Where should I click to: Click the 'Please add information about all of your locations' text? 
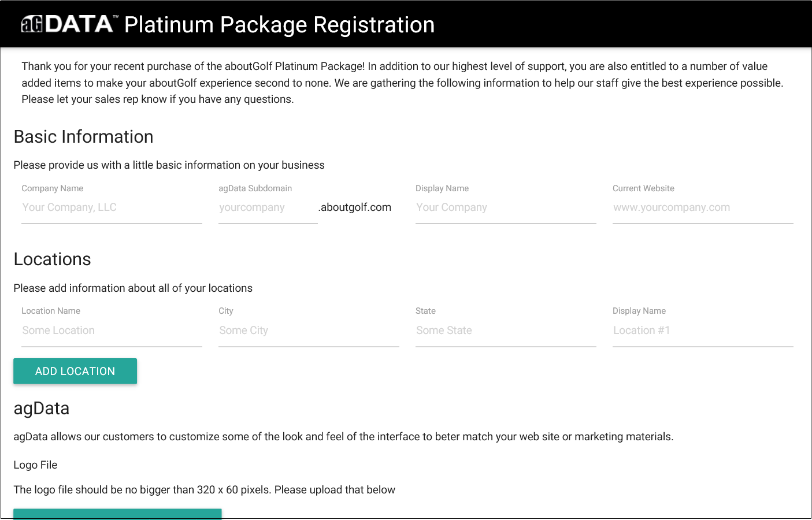[133, 288]
